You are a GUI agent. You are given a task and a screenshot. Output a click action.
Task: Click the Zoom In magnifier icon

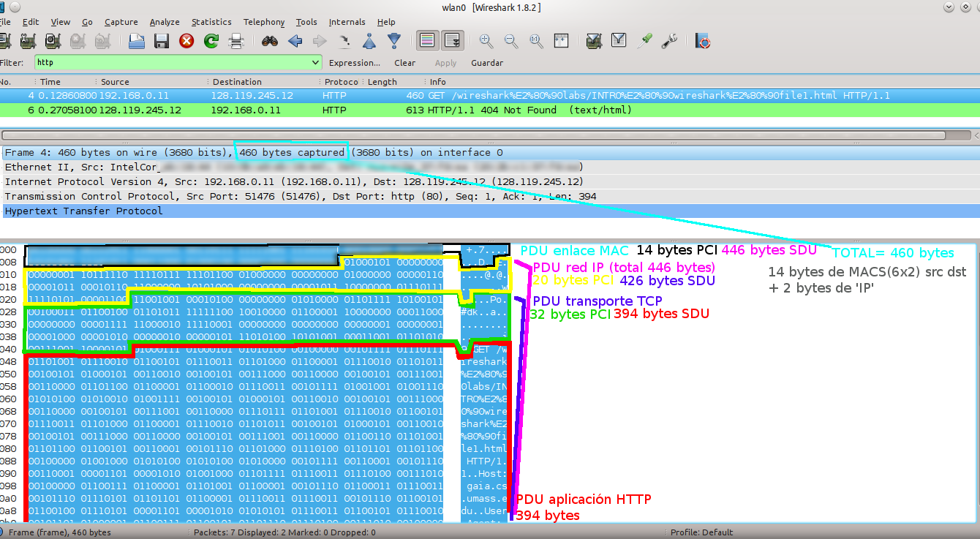[486, 41]
